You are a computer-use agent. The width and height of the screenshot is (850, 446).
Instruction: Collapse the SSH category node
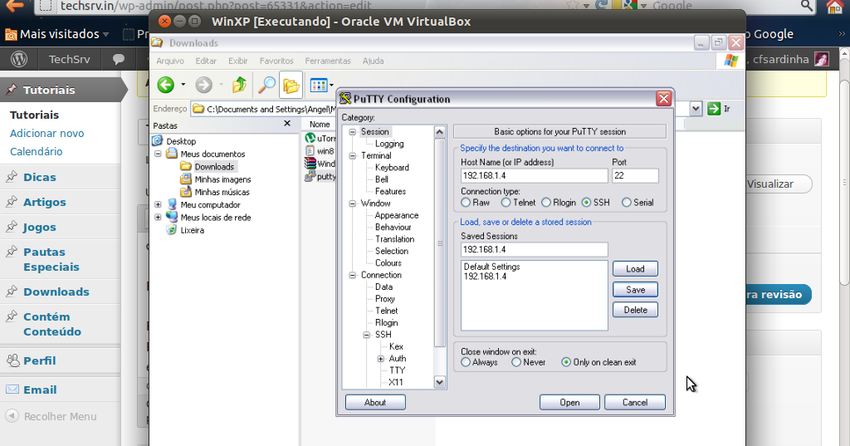click(x=366, y=334)
